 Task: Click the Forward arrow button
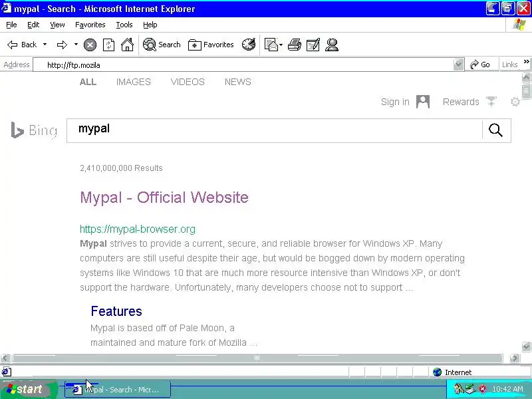pos(62,45)
